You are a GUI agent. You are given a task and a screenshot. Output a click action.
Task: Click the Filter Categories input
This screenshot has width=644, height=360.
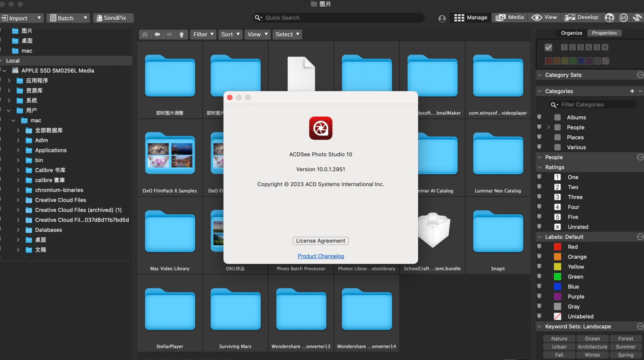click(593, 105)
